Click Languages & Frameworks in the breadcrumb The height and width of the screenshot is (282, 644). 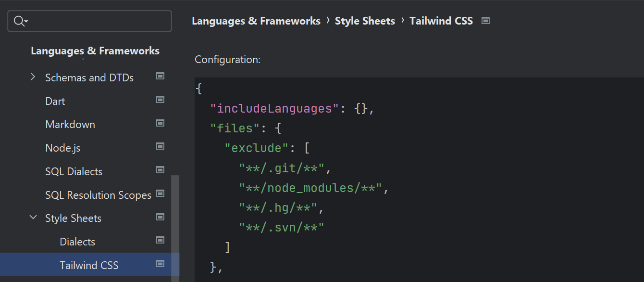(x=256, y=21)
